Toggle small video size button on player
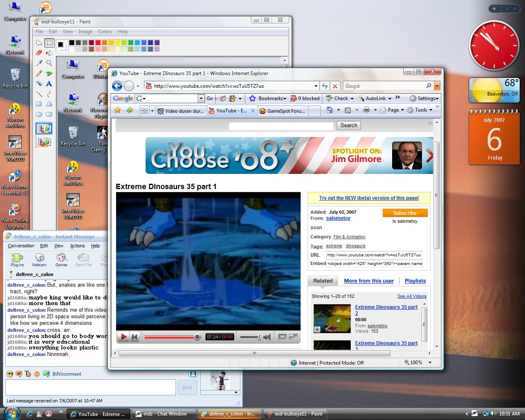 [x=282, y=337]
